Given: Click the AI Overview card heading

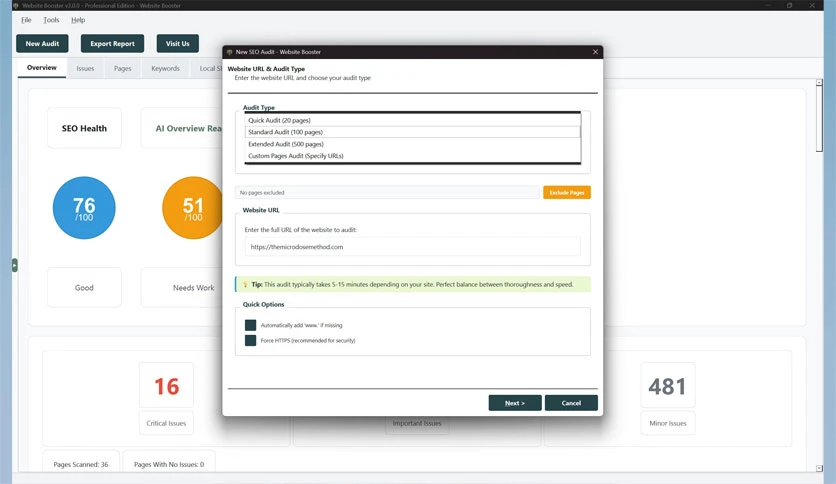Looking at the screenshot, I should 188,128.
